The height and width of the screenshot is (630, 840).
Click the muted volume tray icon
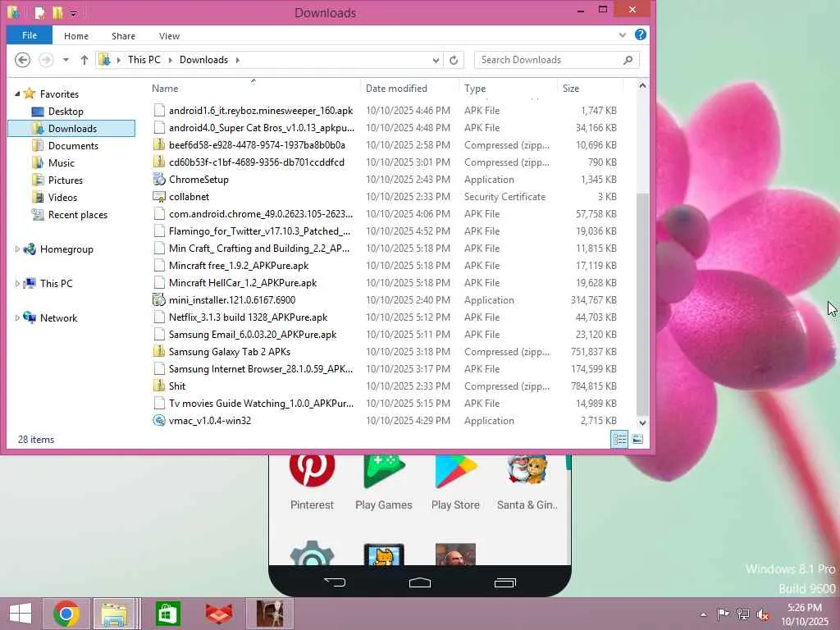click(762, 614)
